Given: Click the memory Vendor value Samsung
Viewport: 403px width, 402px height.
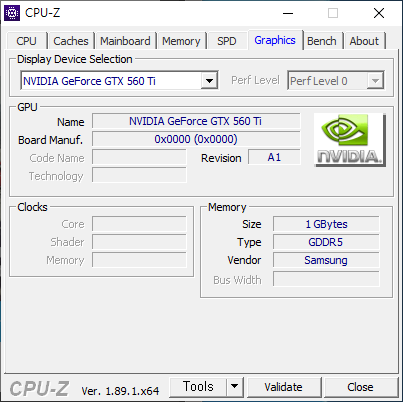Looking at the screenshot, I should click(x=326, y=260).
